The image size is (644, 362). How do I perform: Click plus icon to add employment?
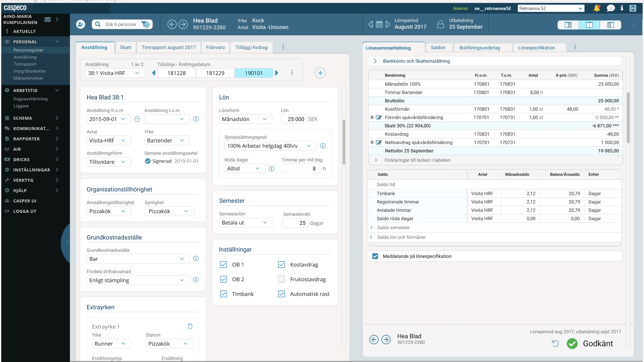tap(320, 73)
